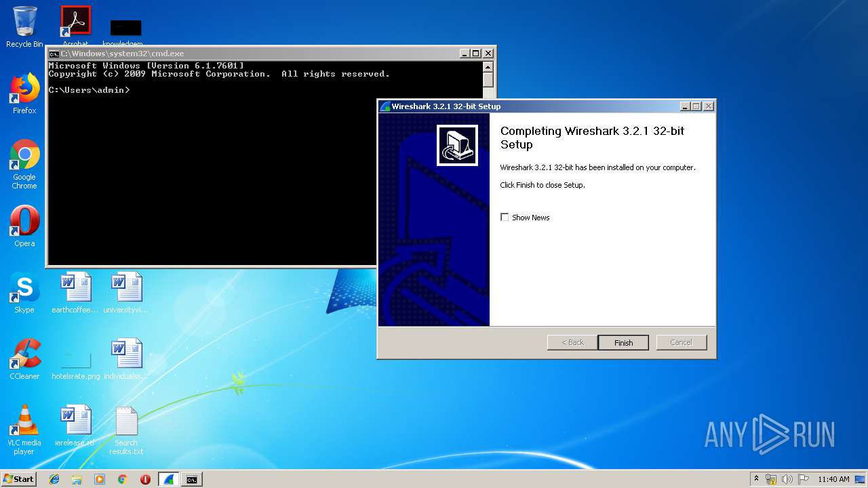Select the individualss Word document icon
The width and height of the screenshot is (868, 488).
126,359
